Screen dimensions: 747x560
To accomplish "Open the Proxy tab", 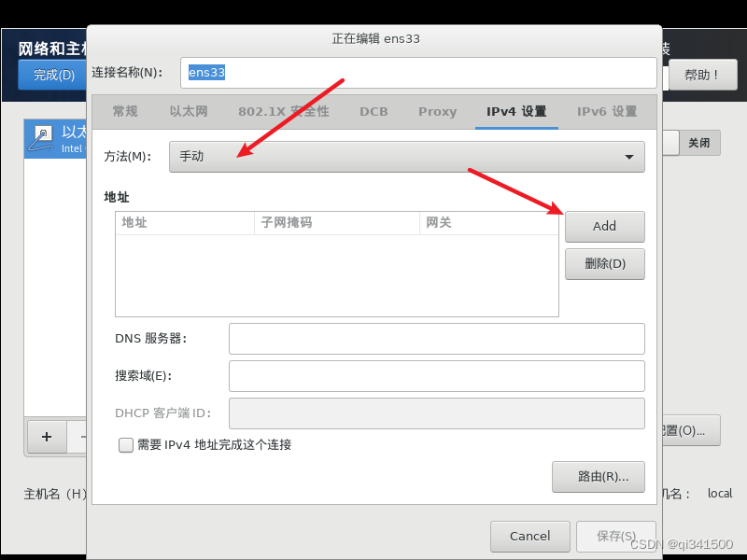I will 437,111.
